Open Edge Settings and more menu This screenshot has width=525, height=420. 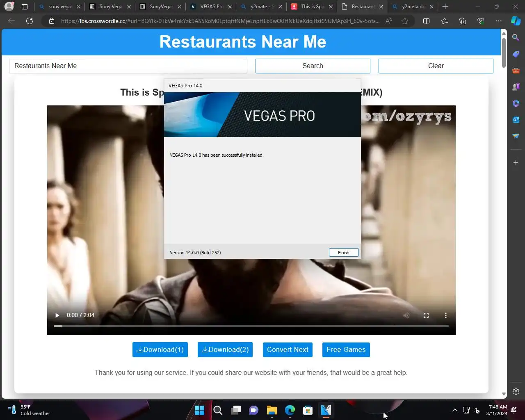[x=499, y=21]
